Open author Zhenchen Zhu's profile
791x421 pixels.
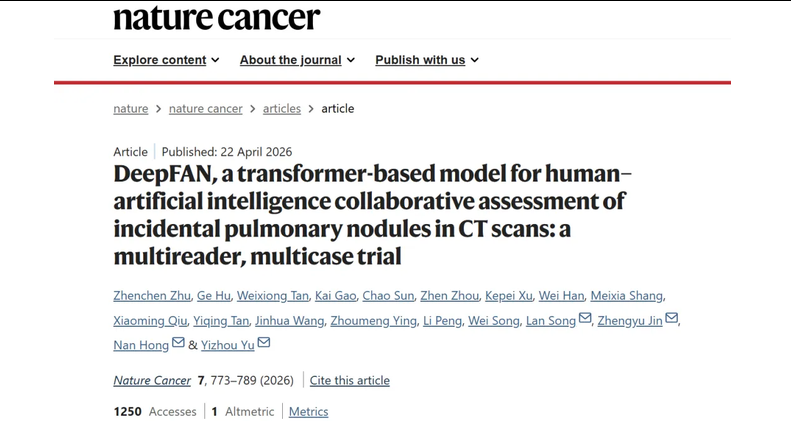point(152,295)
